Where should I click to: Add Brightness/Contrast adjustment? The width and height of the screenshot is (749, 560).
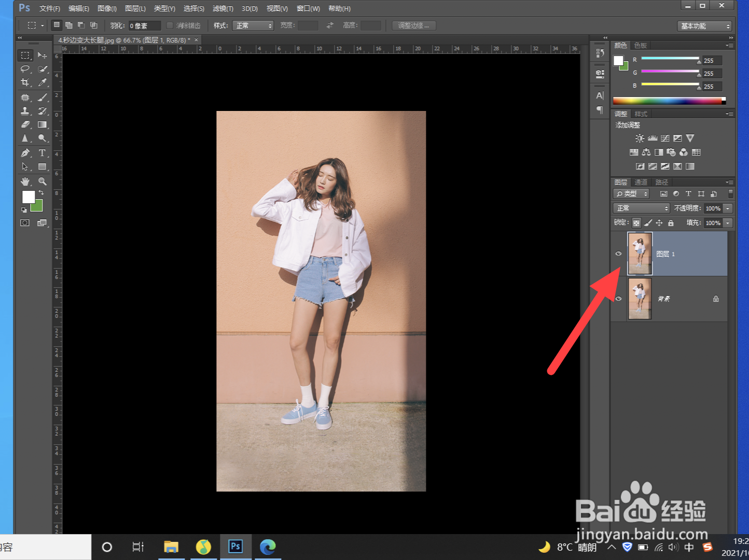pyautogui.click(x=640, y=138)
